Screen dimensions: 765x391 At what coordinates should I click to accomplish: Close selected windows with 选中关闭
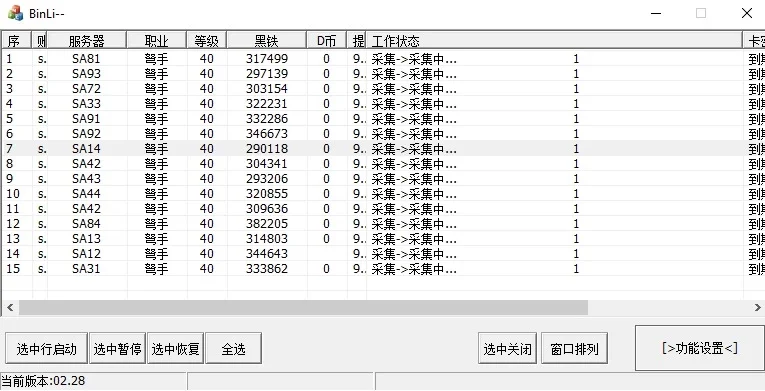(507, 349)
